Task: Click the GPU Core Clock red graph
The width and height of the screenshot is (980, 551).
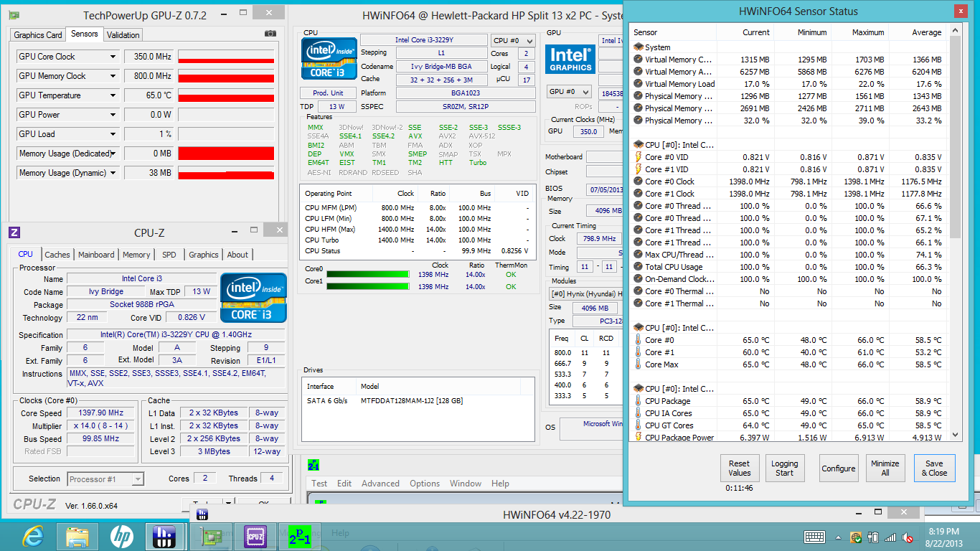Action: [226, 57]
